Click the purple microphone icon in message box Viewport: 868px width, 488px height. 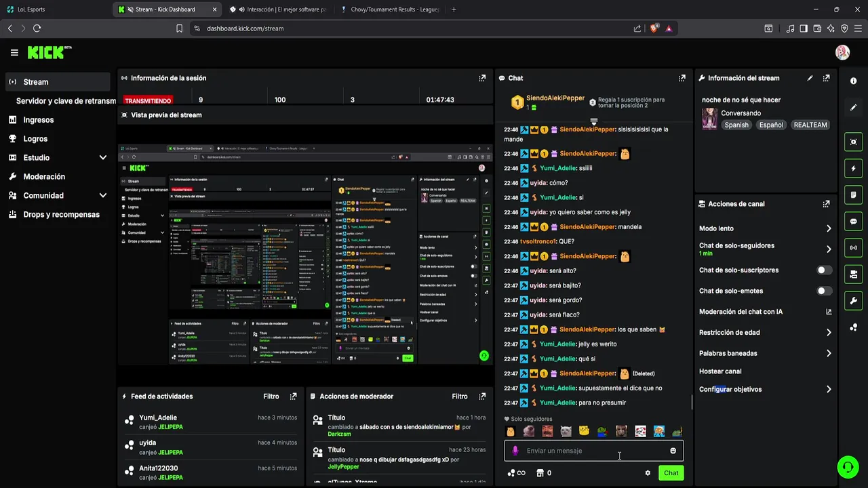[515, 451]
